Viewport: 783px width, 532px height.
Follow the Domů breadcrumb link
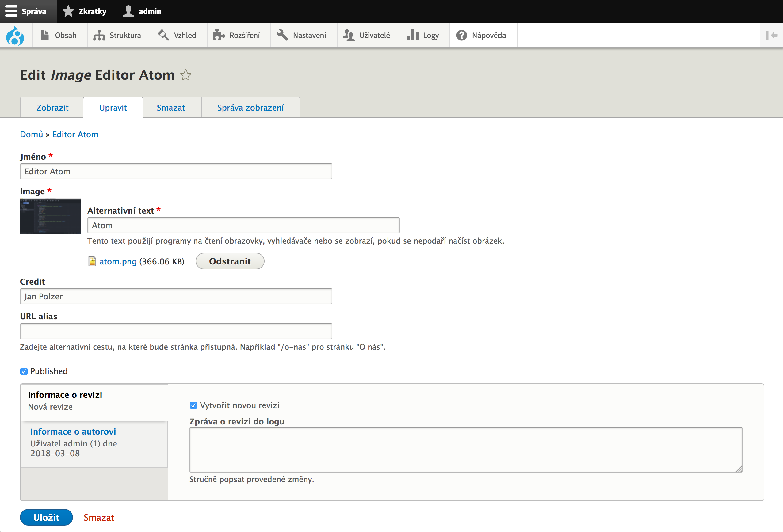click(x=31, y=134)
